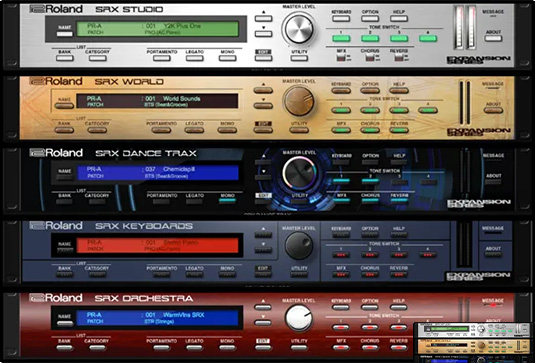This screenshot has width=535, height=363.
Task: Open UTILITY on SRX World
Action: pyautogui.click(x=299, y=130)
